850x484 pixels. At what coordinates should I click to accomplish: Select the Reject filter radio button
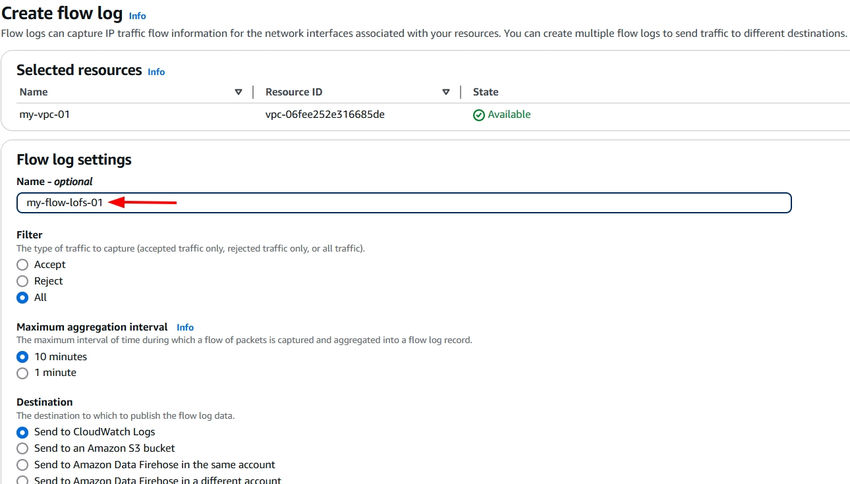point(23,281)
